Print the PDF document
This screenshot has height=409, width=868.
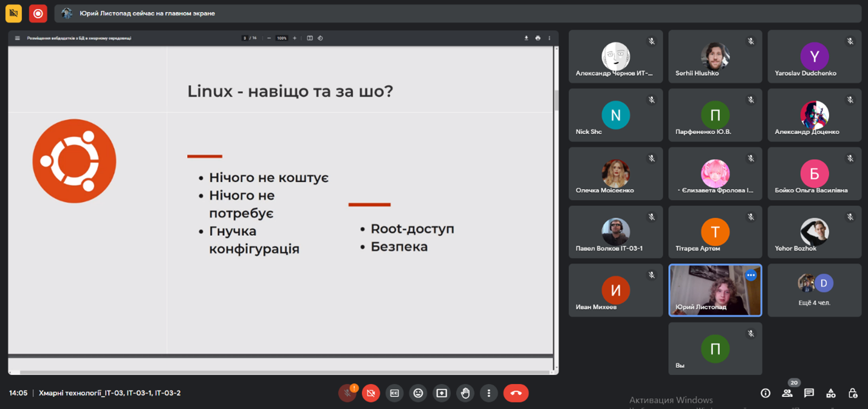[x=538, y=38]
